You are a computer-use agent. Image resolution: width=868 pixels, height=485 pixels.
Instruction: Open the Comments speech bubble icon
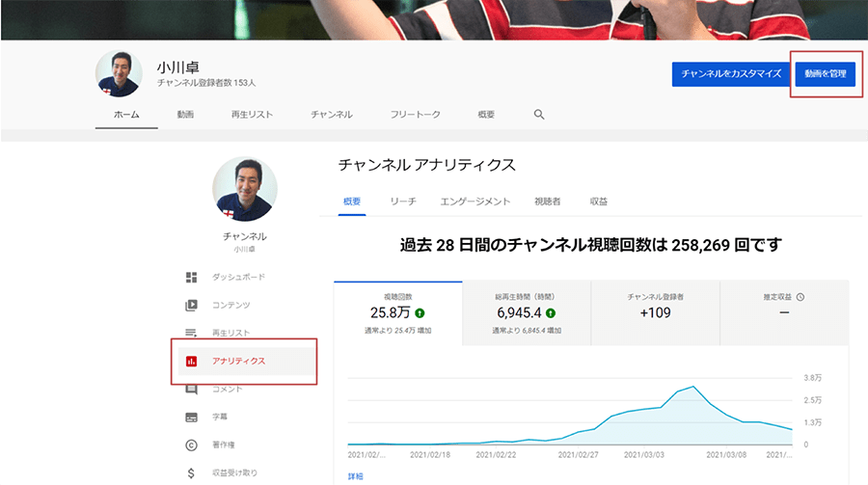[191, 390]
